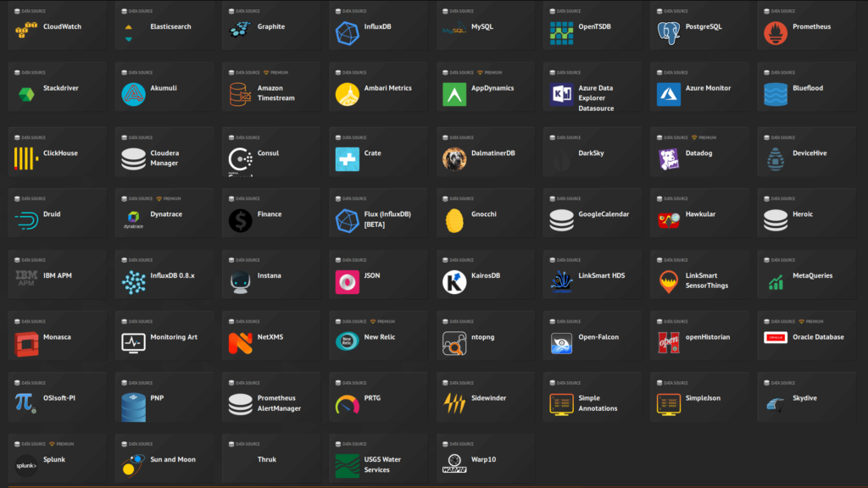Open the Warp10 logo icon
868x488 pixels.
(x=454, y=463)
